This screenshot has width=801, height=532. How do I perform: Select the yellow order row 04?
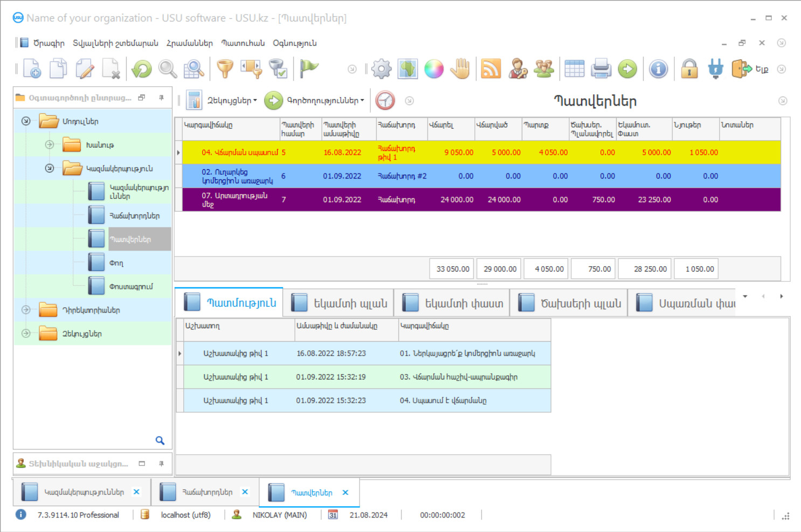[x=480, y=153]
